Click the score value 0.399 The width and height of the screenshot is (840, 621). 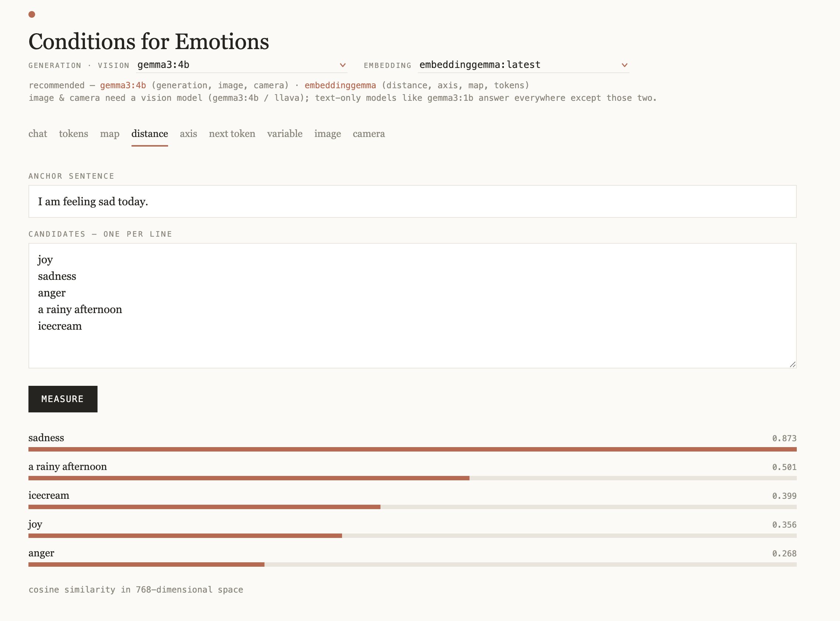coord(784,496)
